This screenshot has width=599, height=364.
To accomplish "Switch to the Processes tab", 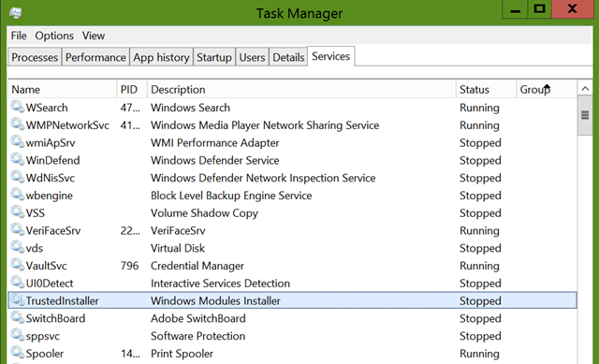I will coord(35,57).
